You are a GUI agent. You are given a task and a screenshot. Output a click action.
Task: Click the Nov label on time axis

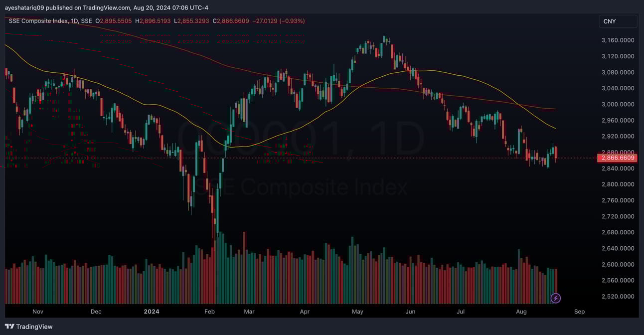(38, 312)
